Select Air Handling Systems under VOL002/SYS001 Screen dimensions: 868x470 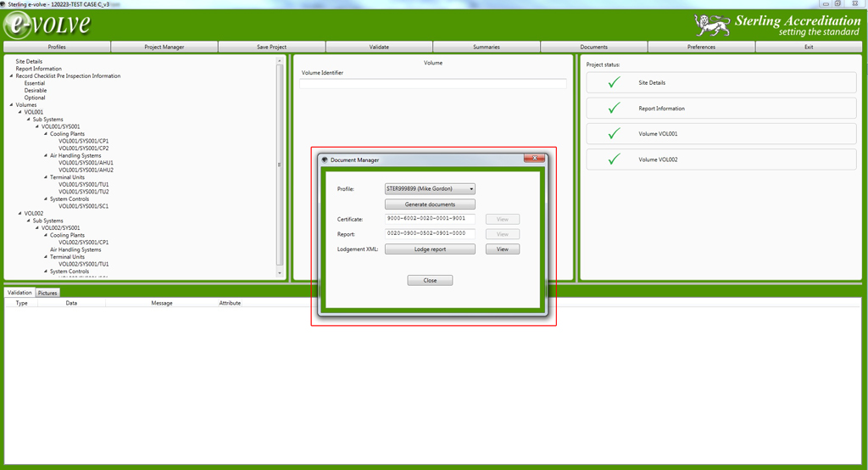[75, 249]
